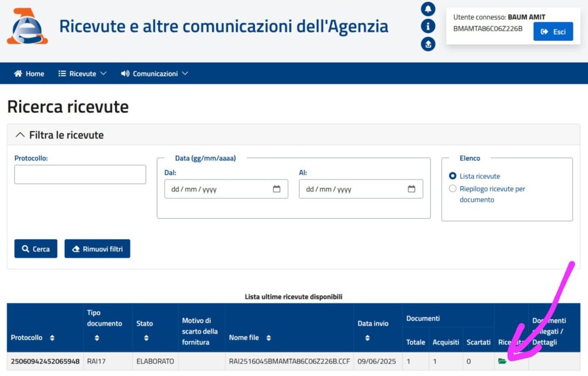Viewport: 588px width, 376px height.
Task: Clear filters with Rimuovi filtri
Action: click(x=97, y=248)
